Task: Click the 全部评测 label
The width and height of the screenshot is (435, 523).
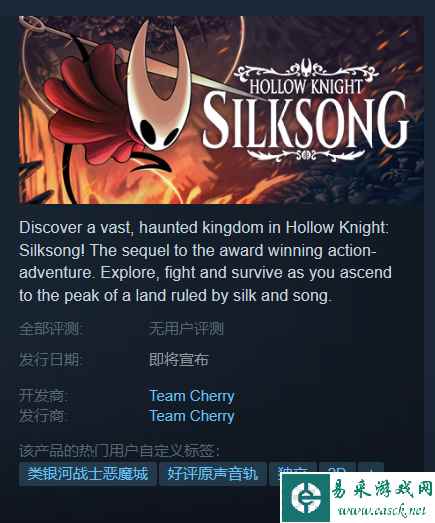Action: point(51,329)
